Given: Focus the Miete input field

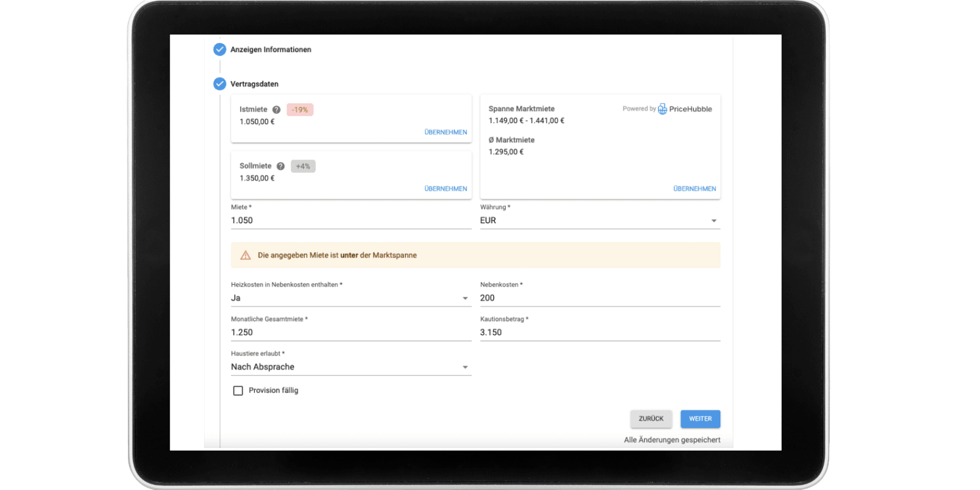Looking at the screenshot, I should [x=351, y=220].
